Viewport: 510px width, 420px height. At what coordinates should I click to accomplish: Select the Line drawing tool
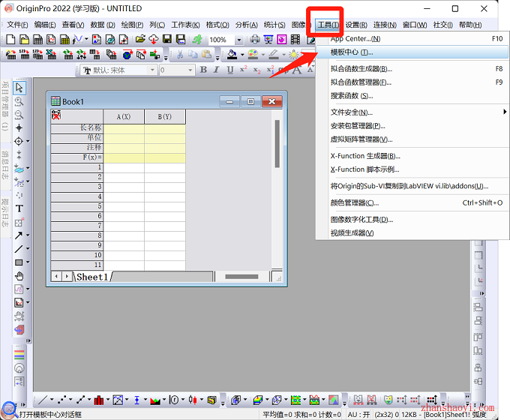[19, 249]
